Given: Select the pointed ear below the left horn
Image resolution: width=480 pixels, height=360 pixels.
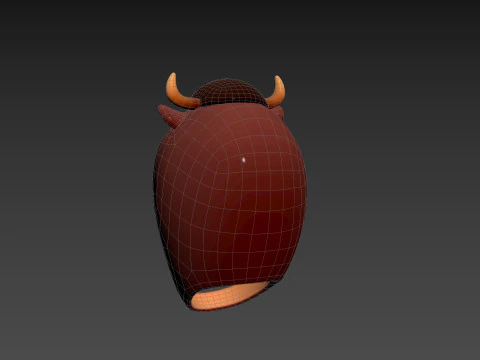Looking at the screenshot, I should 172,115.
